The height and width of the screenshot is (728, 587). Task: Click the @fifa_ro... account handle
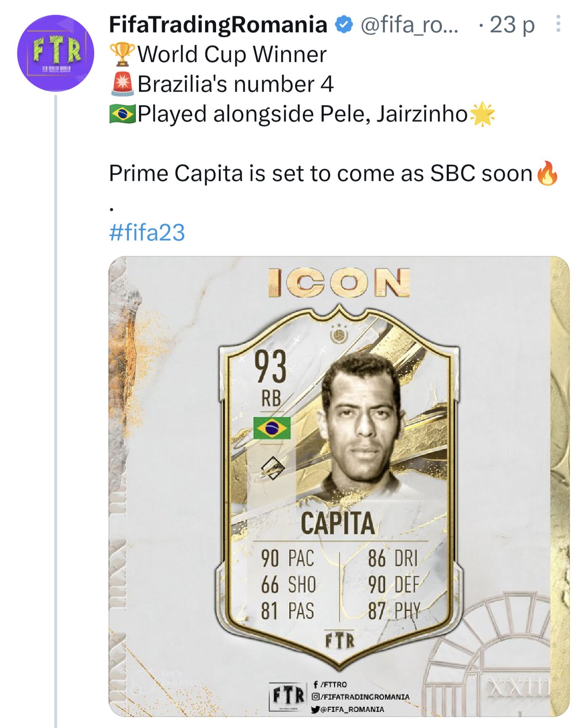point(409,24)
